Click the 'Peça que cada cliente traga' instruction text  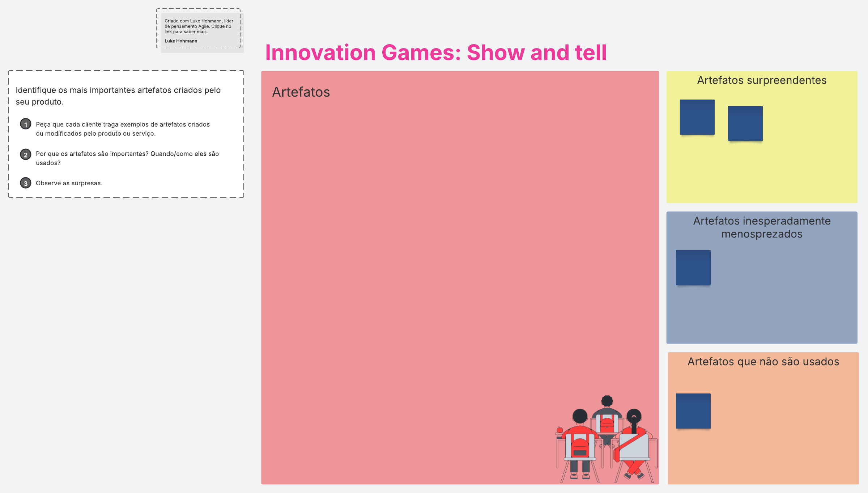(x=123, y=129)
